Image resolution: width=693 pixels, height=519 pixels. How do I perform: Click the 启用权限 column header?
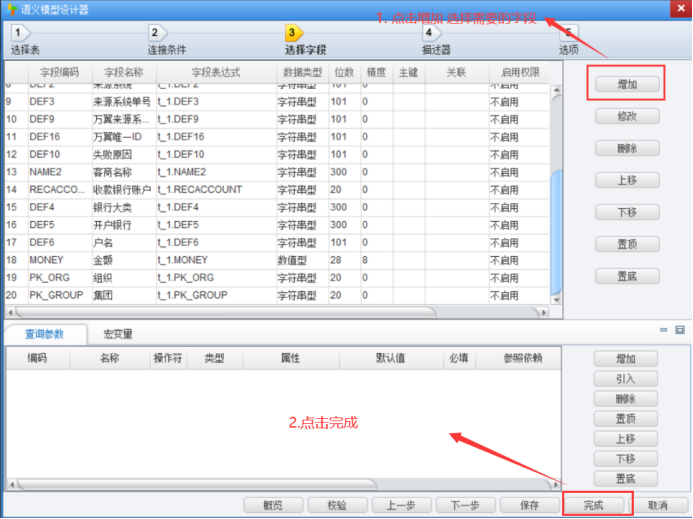tap(520, 72)
